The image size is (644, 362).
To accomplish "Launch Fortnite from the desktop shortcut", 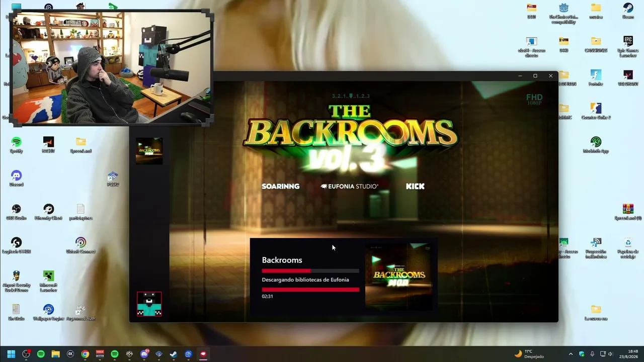I will tap(596, 78).
